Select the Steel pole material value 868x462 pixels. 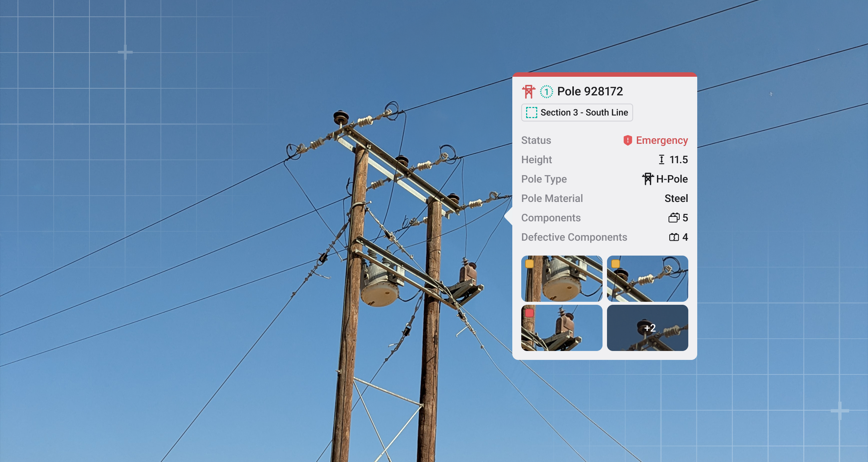pyautogui.click(x=676, y=199)
